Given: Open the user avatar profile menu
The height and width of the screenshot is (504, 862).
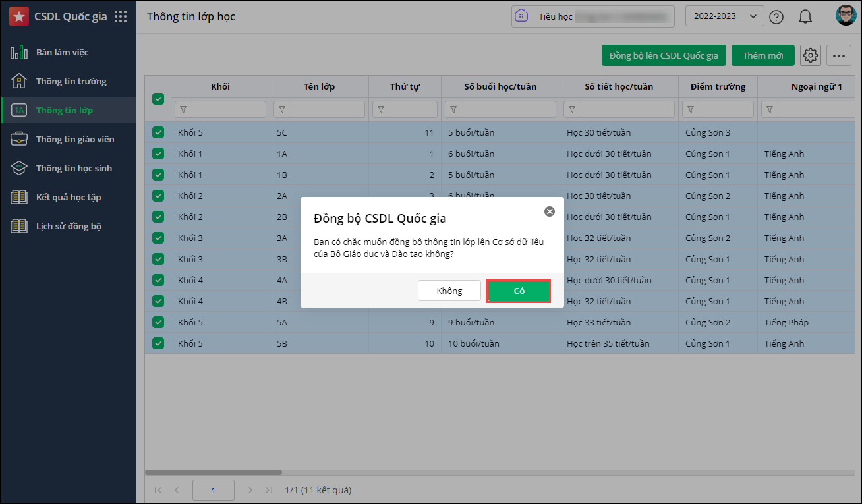Looking at the screenshot, I should [x=846, y=16].
